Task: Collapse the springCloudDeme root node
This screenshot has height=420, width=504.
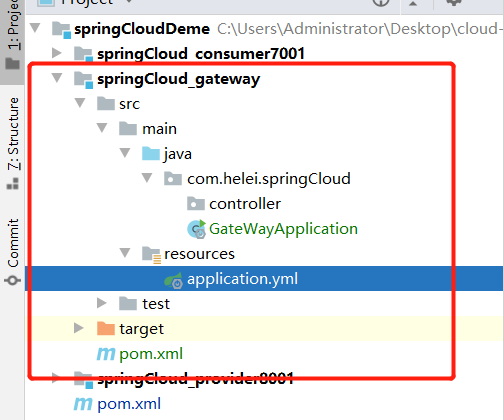Action: (x=35, y=28)
